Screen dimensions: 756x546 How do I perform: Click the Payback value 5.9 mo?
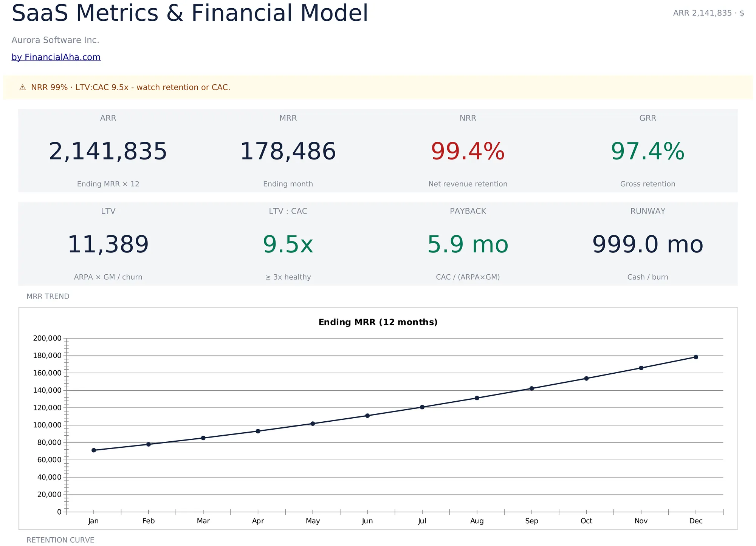pyautogui.click(x=468, y=244)
